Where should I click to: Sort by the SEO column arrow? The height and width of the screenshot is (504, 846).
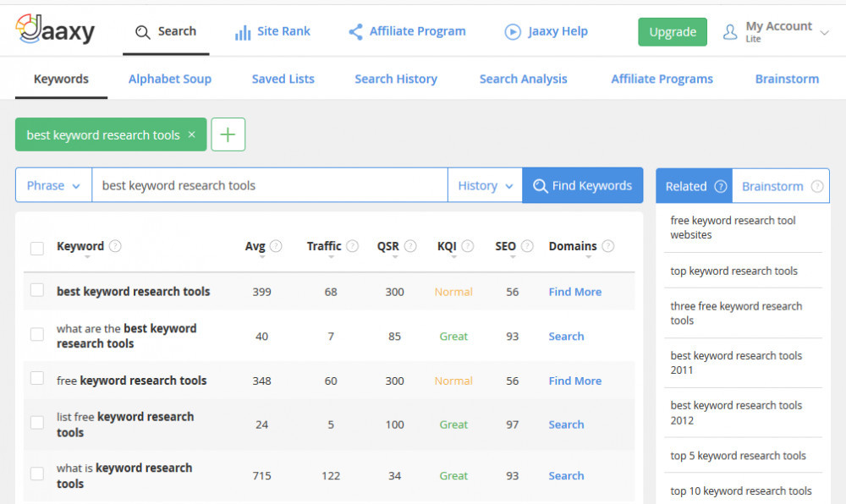(x=513, y=257)
